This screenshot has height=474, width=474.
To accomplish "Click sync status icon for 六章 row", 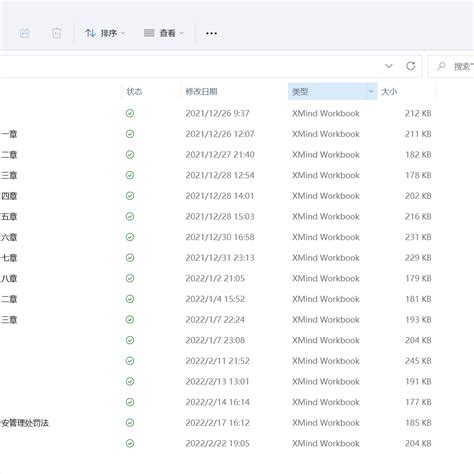I will coord(130,237).
